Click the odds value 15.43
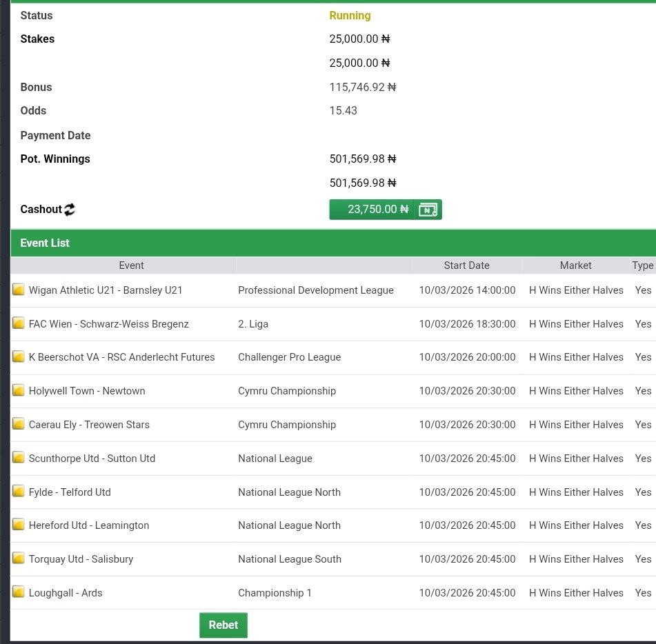This screenshot has height=644, width=656. (x=344, y=111)
